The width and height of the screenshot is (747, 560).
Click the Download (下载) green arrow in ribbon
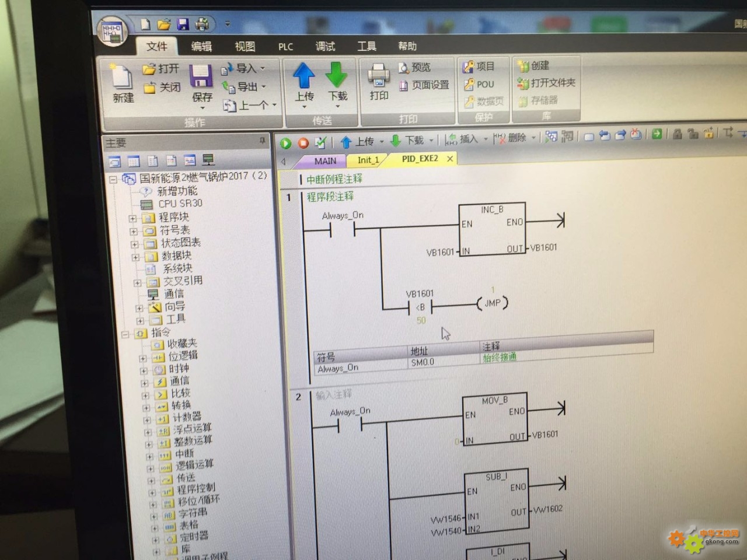pos(336,75)
